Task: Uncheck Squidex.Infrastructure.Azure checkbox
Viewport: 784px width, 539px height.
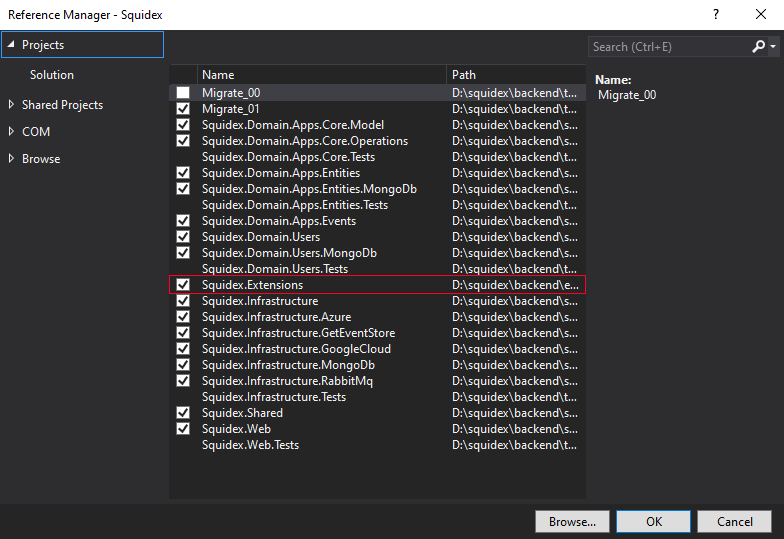Action: pos(183,316)
